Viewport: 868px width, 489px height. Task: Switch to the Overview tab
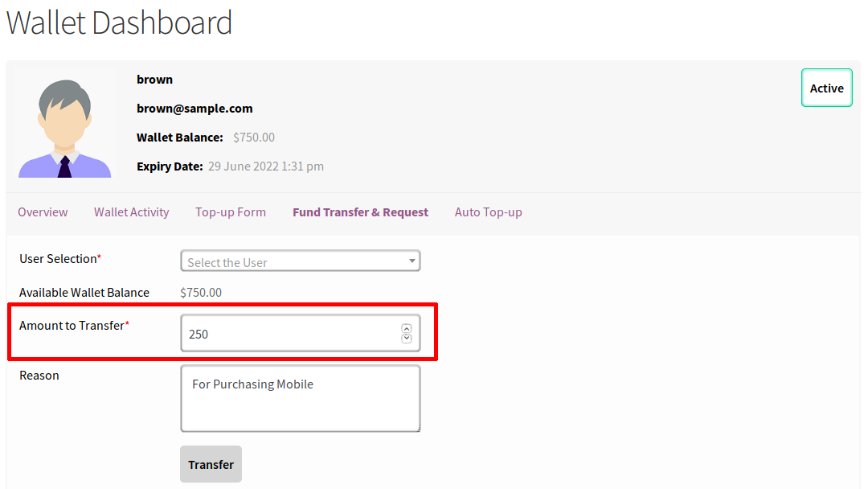click(43, 212)
